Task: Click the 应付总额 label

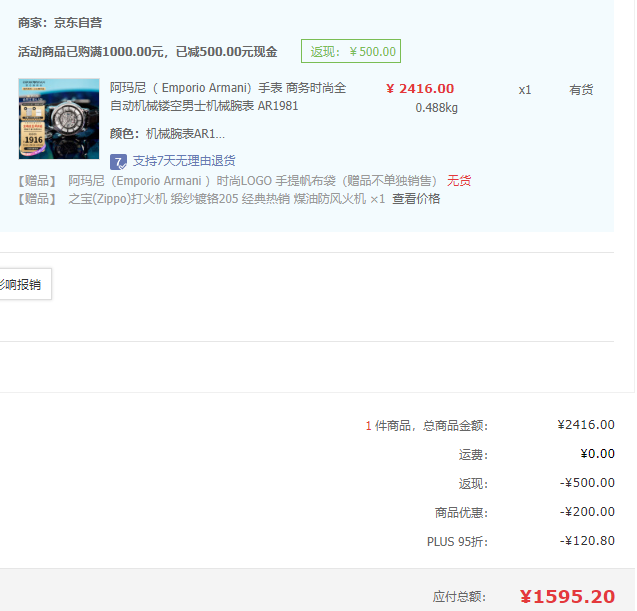Action: click(x=459, y=597)
